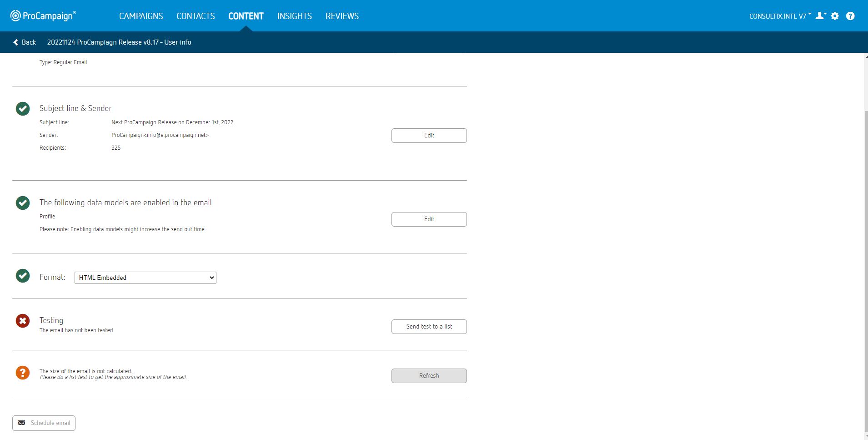
Task: Click the green check beside Format
Action: tap(23, 276)
